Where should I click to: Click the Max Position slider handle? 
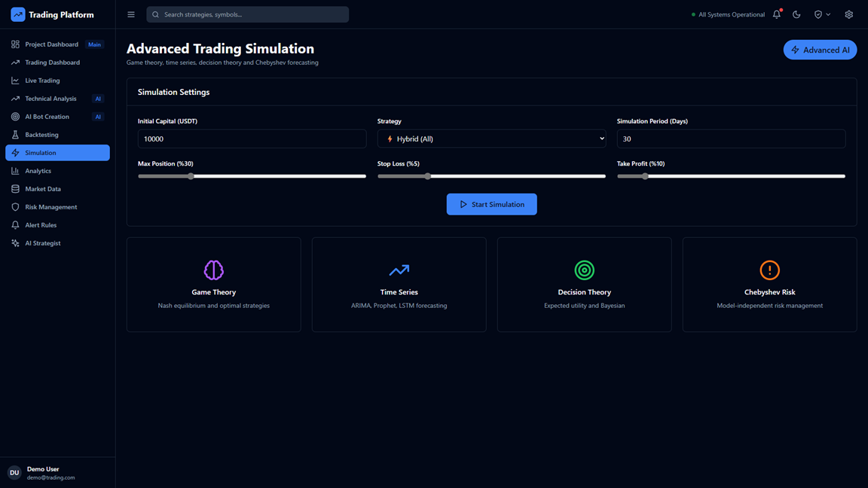(191, 176)
